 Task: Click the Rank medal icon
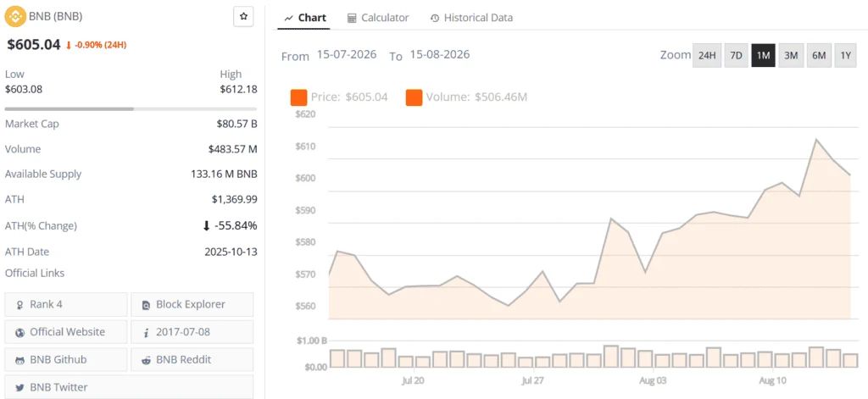tap(20, 305)
